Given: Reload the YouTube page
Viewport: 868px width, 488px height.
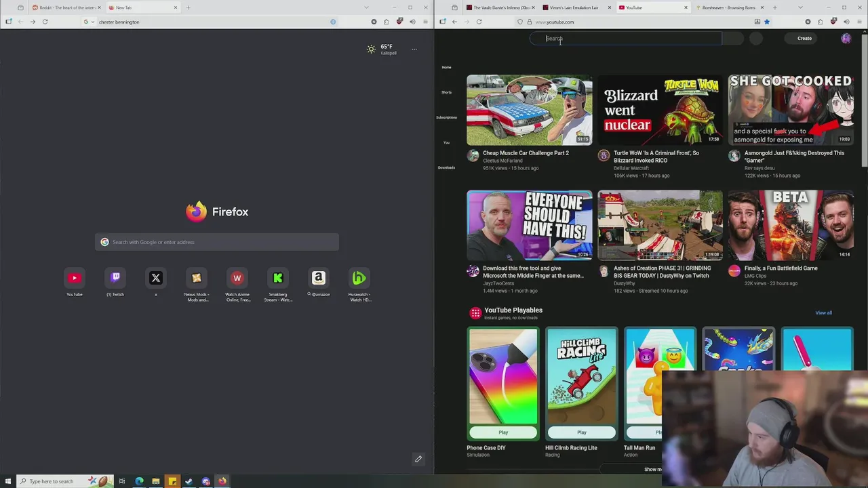Looking at the screenshot, I should 479,22.
